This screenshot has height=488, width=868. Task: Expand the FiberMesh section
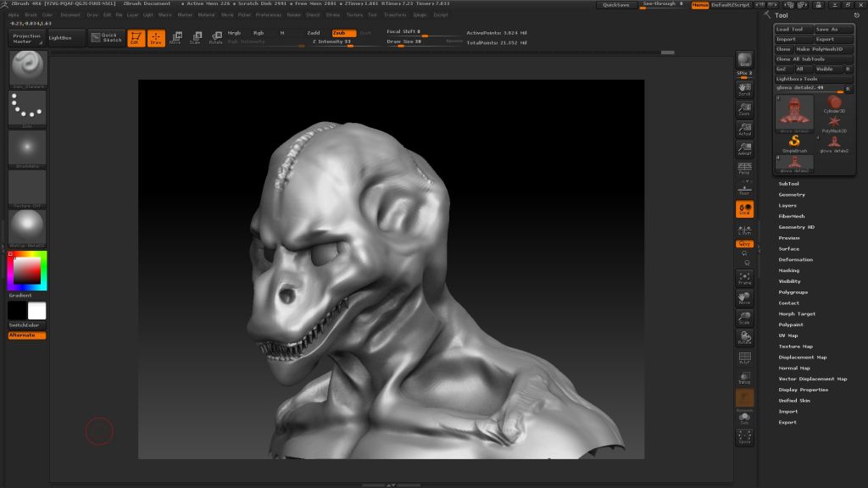click(x=792, y=216)
